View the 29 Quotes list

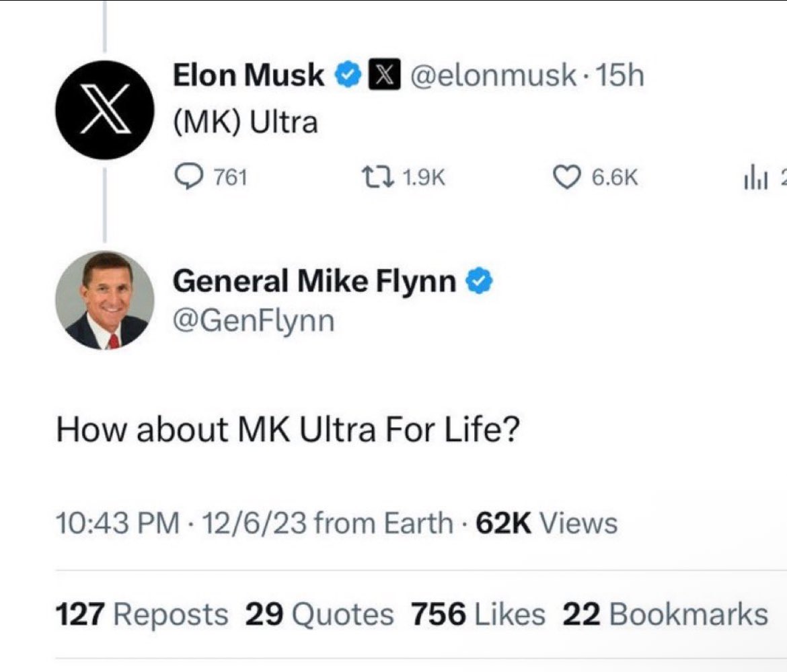tap(319, 614)
